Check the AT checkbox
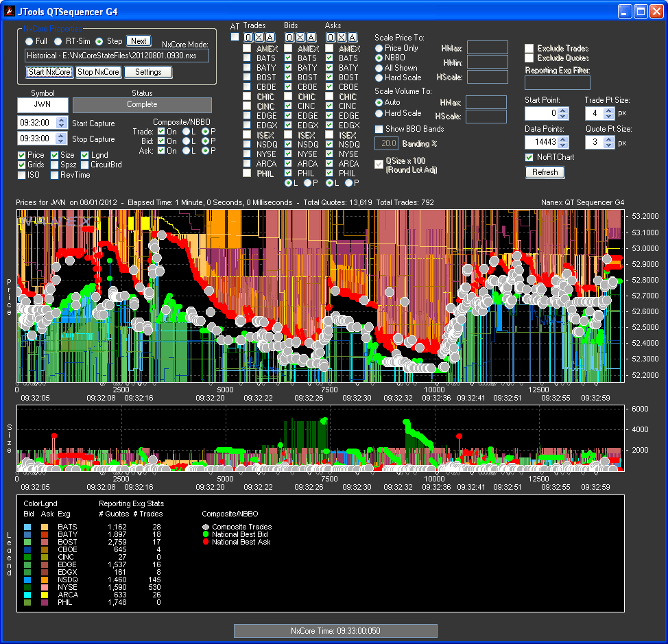The image size is (668, 644). [x=235, y=37]
